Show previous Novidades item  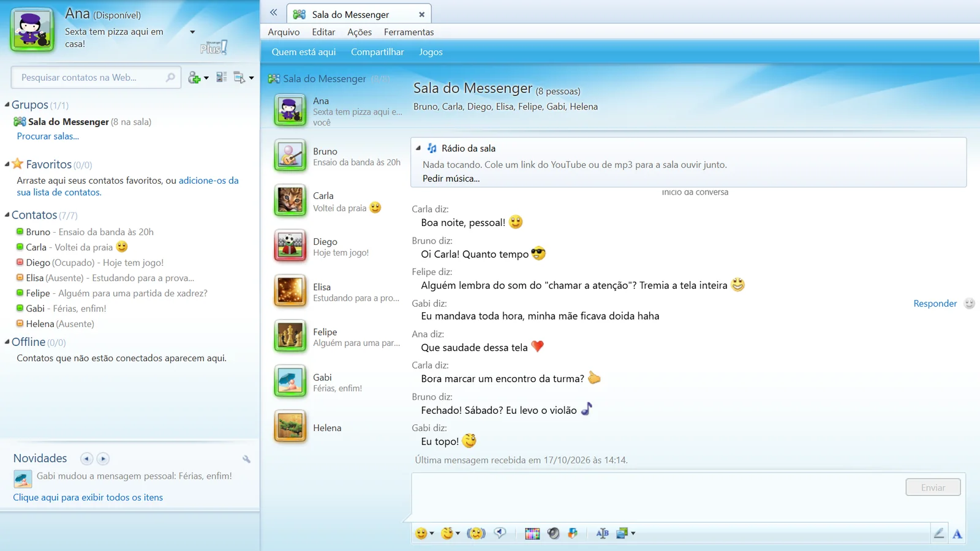point(87,459)
